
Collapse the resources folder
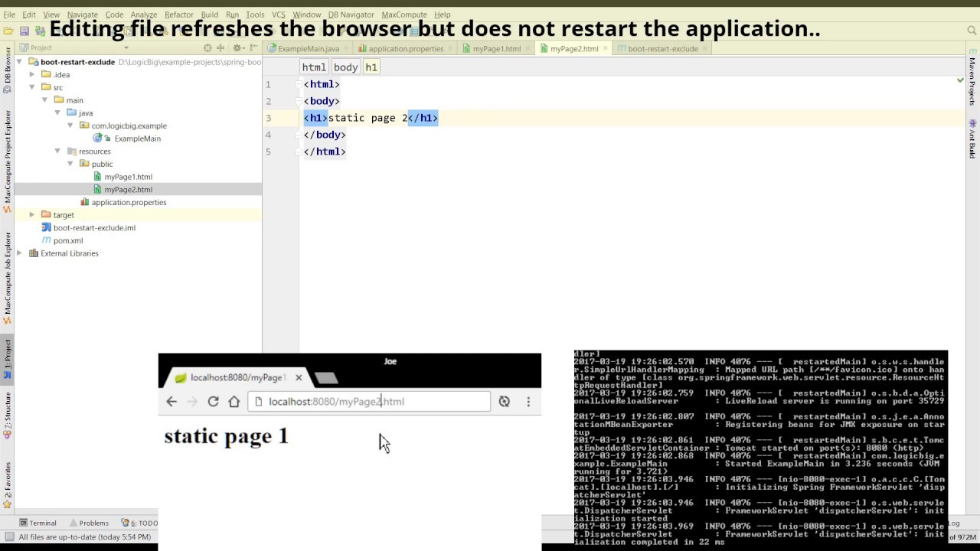(57, 152)
